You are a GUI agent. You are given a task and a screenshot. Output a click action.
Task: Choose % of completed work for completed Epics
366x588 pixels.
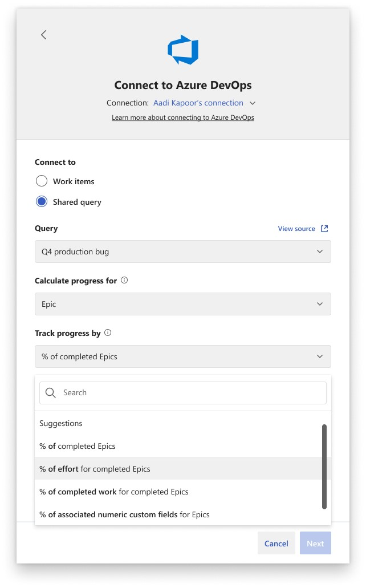[x=178, y=492]
